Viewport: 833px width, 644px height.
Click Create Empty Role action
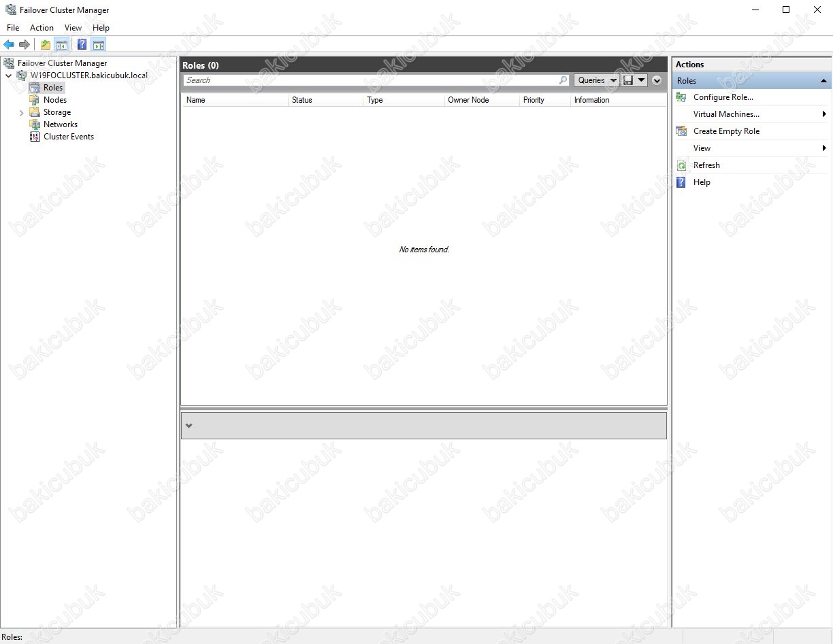pyautogui.click(x=726, y=131)
